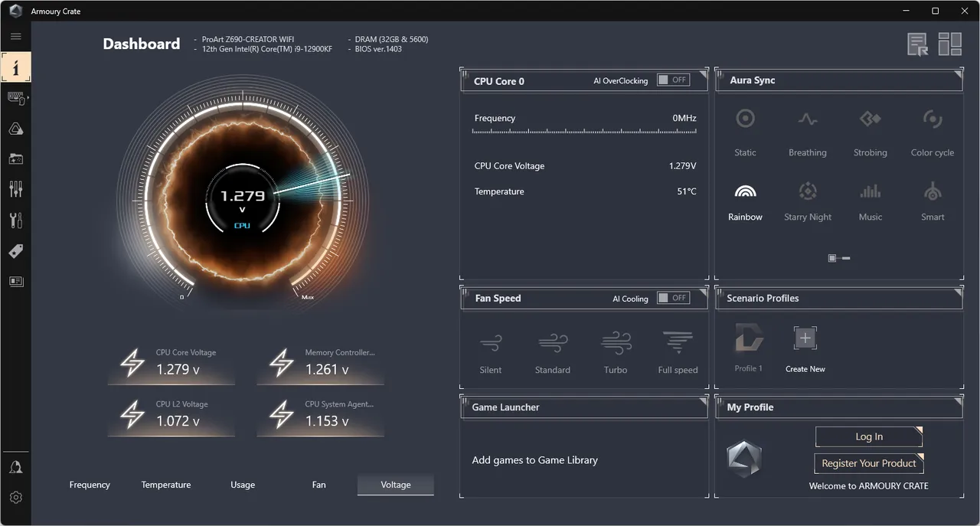The height and width of the screenshot is (526, 980).
Task: Click the dashboard widget layout icon
Action: [x=950, y=44]
